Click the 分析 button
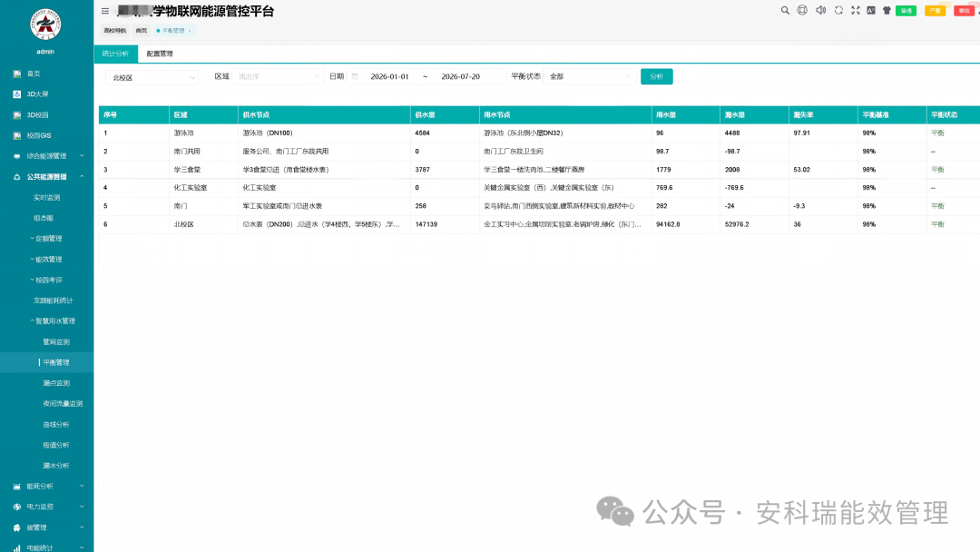 (657, 76)
